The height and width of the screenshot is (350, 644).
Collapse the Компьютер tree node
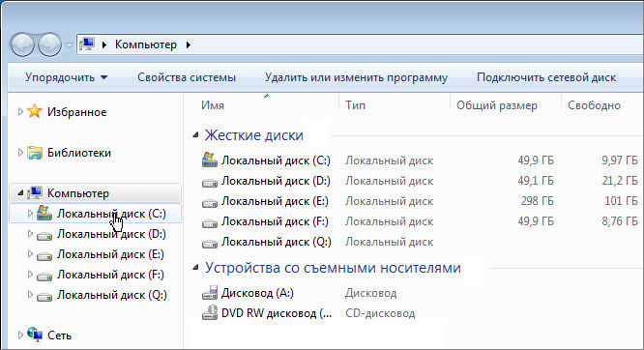pos(20,192)
